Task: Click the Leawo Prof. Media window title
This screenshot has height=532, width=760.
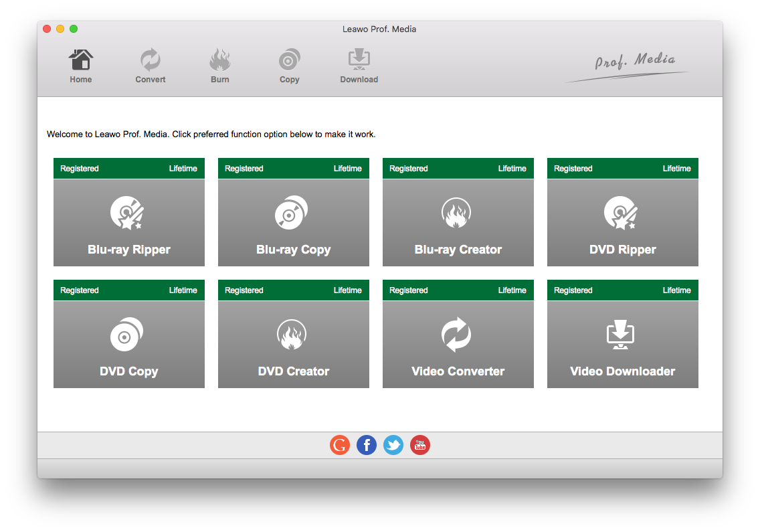Action: point(379,29)
